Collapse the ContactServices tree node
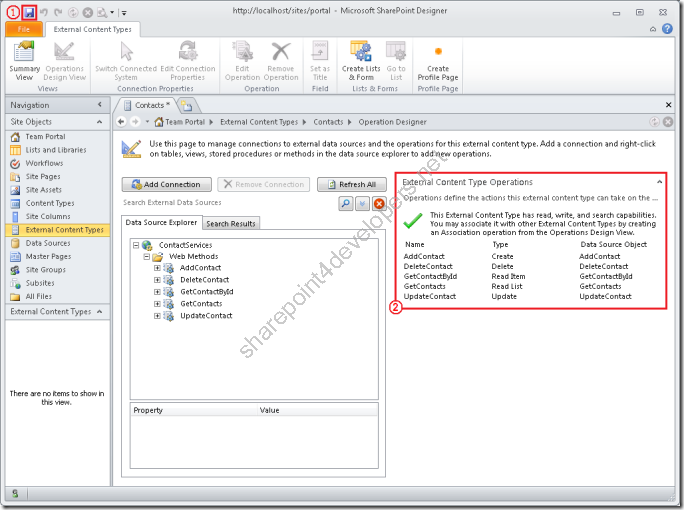Screen dimensions: 684x510 pos(136,245)
